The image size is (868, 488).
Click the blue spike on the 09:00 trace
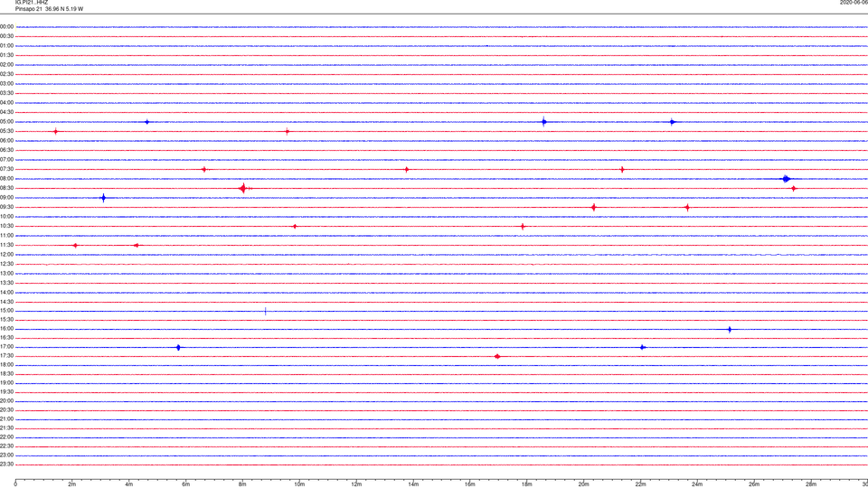coord(103,198)
